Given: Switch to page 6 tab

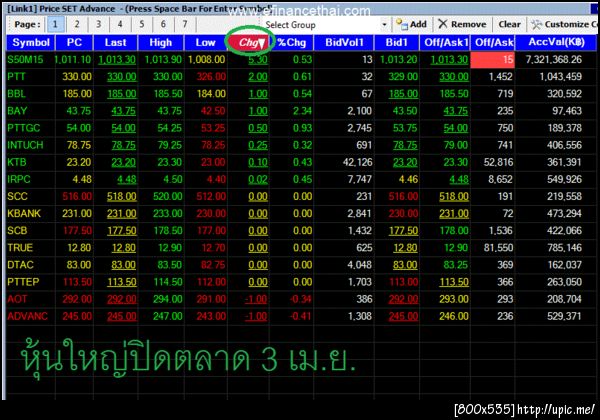Looking at the screenshot, I should tap(163, 24).
